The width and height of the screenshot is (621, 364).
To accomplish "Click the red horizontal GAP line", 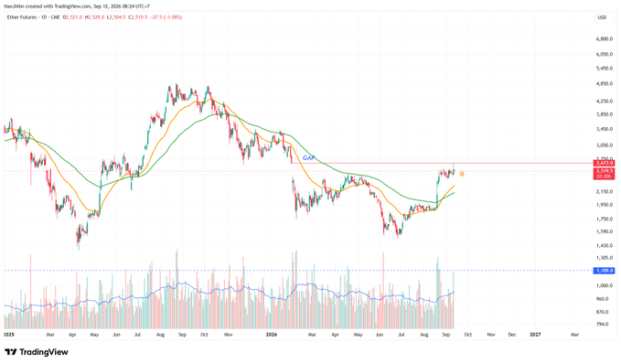I will coord(442,163).
